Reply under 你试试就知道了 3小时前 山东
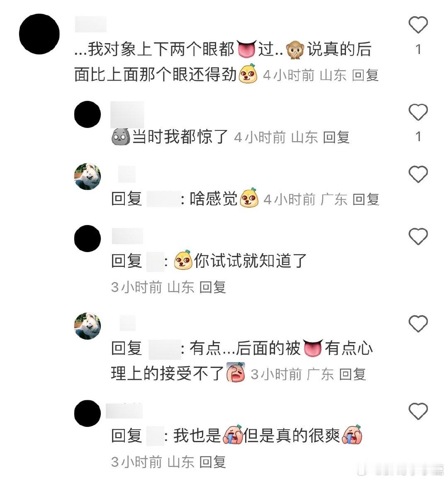This screenshot has width=448, height=480. click(212, 287)
